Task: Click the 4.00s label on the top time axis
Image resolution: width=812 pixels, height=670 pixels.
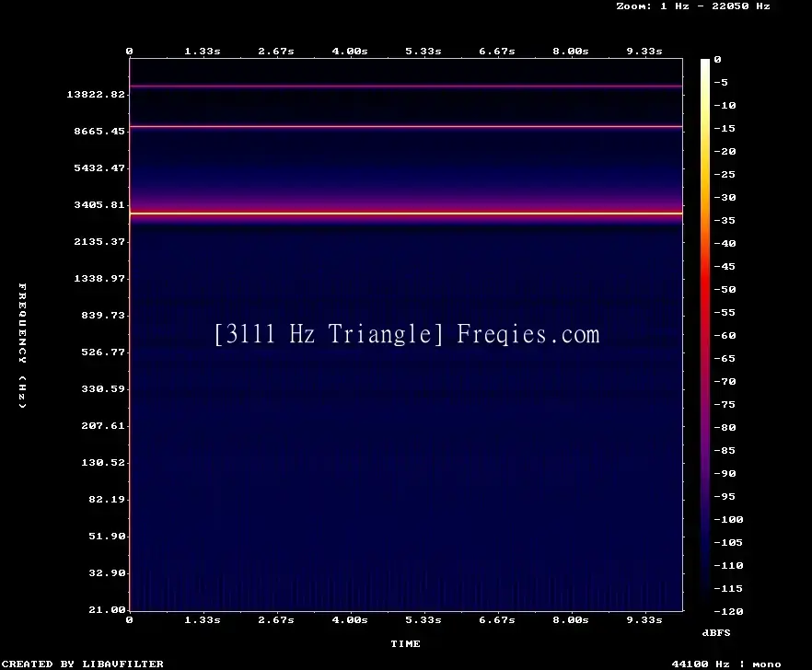Action: tap(350, 51)
